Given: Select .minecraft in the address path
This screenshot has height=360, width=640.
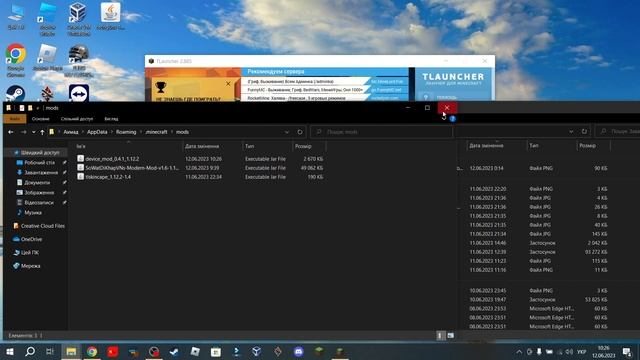Looking at the screenshot, I should coord(156,132).
